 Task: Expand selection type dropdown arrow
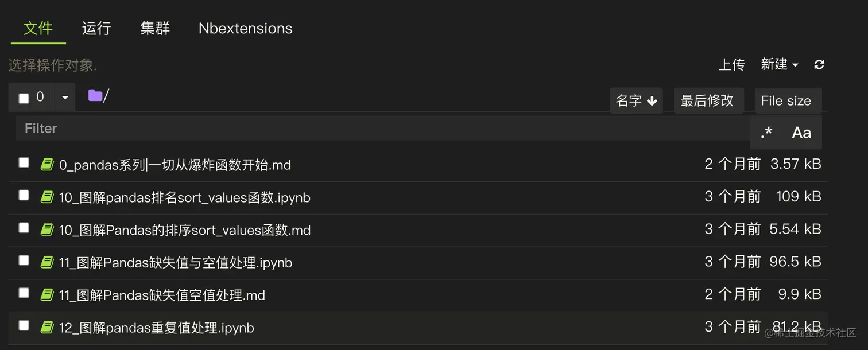tap(65, 98)
